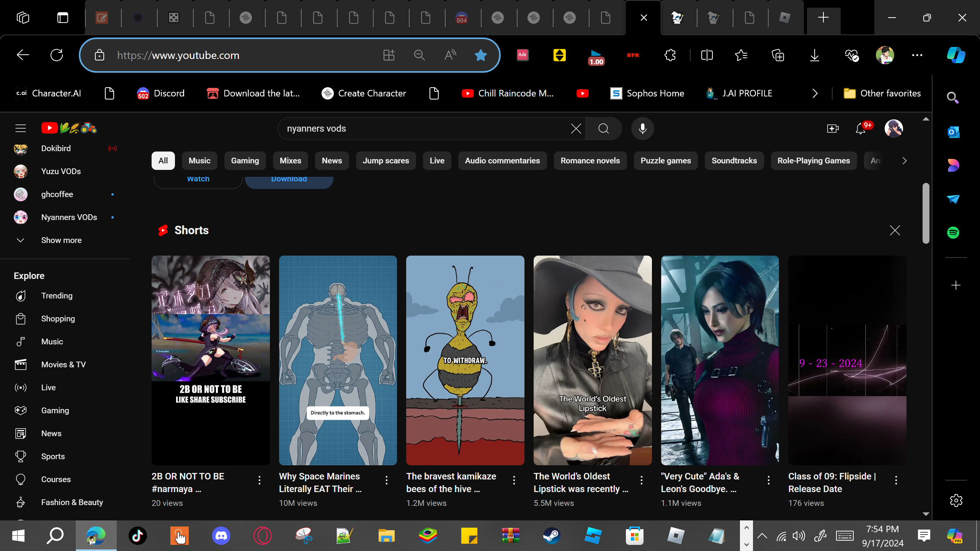Viewport: 980px width, 551px height.
Task: Open YouTube notifications bell
Action: [861, 129]
